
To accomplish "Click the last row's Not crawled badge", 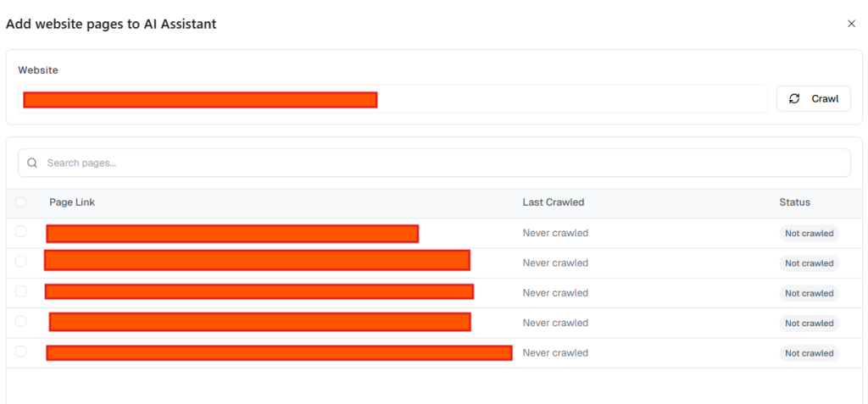I will pyautogui.click(x=809, y=353).
